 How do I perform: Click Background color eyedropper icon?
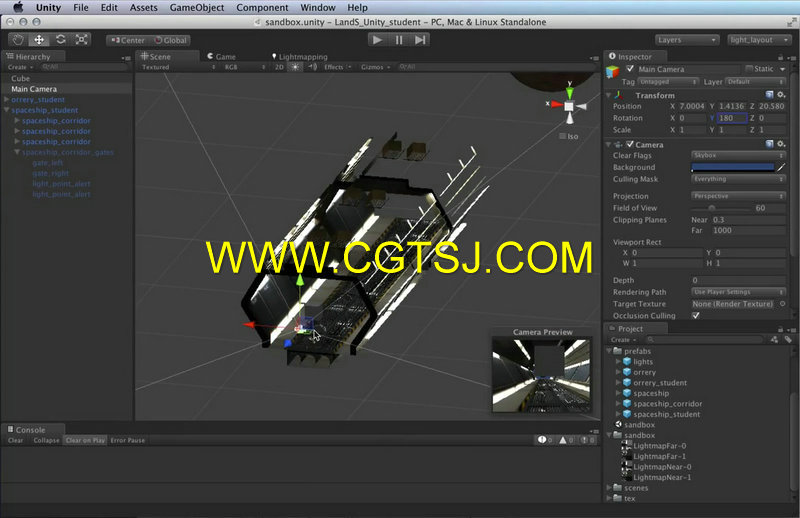(781, 167)
